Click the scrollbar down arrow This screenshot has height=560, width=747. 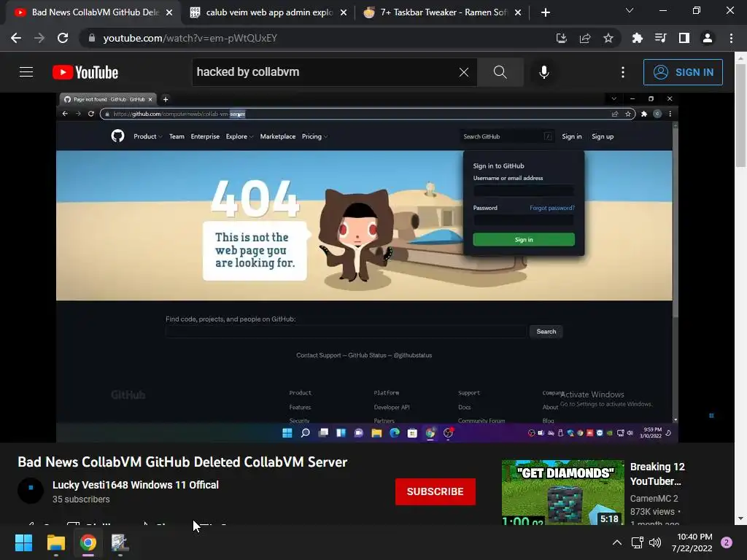point(740,519)
